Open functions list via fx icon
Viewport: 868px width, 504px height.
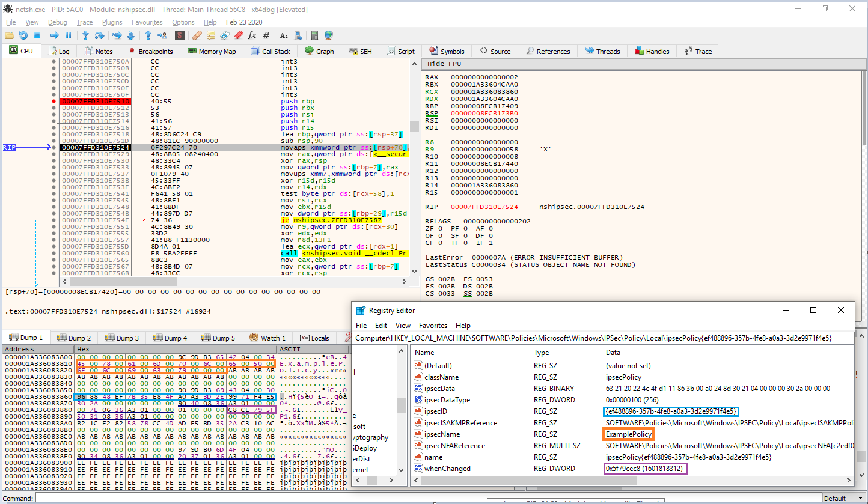(x=252, y=35)
